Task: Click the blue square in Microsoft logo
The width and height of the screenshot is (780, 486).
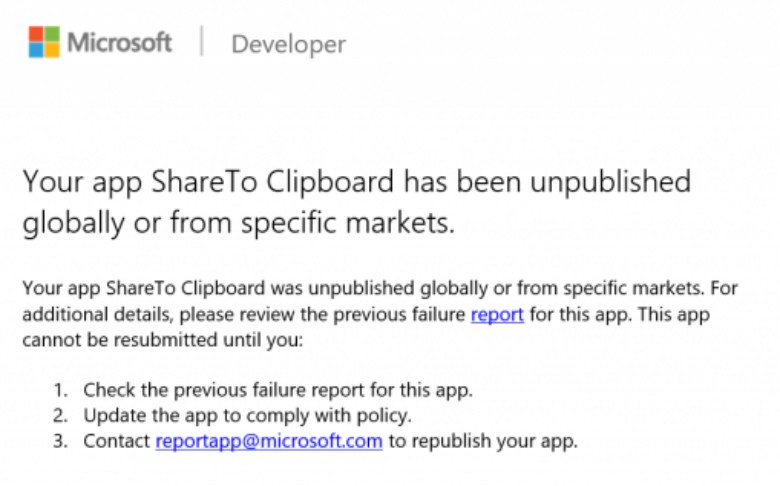Action: click(x=36, y=51)
